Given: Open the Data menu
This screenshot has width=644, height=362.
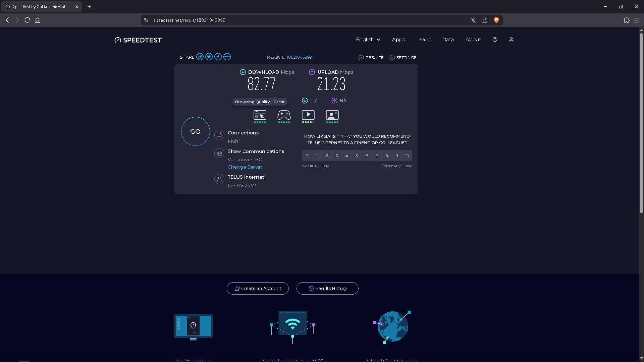Looking at the screenshot, I should click(x=448, y=40).
